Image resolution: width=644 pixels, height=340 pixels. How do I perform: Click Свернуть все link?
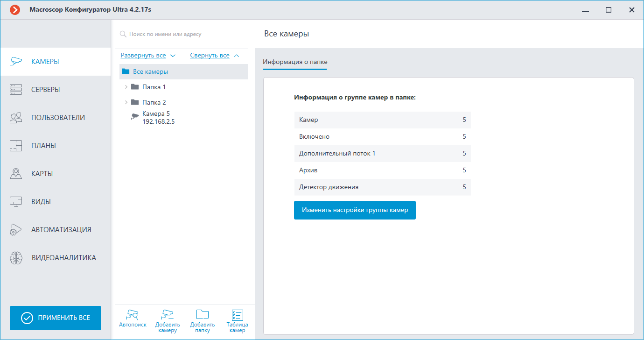tap(210, 56)
